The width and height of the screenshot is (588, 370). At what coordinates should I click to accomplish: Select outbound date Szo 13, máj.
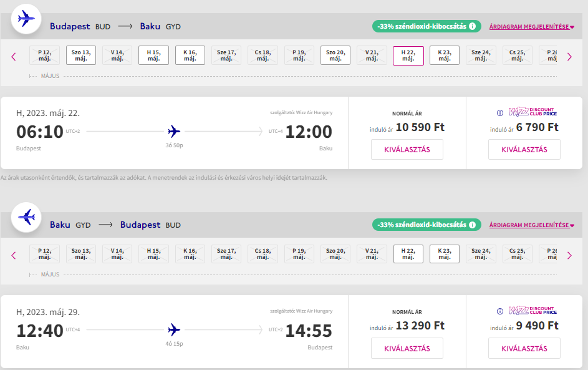tap(81, 56)
